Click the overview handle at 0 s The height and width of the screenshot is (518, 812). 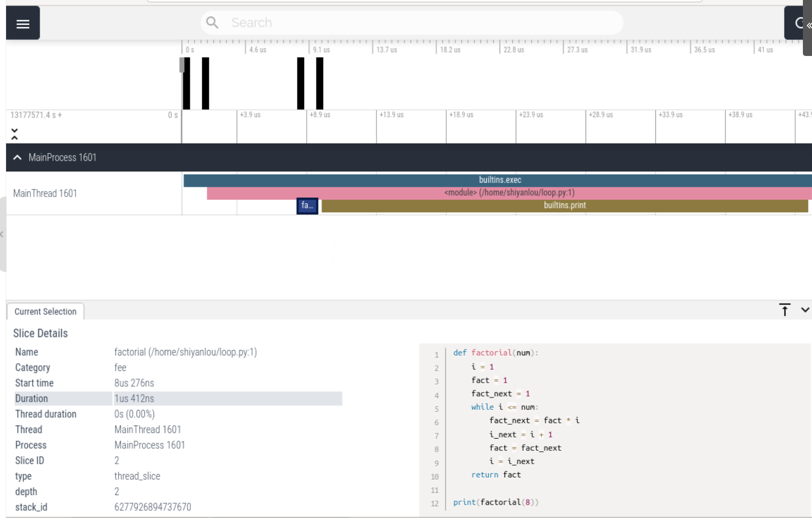tap(182, 65)
